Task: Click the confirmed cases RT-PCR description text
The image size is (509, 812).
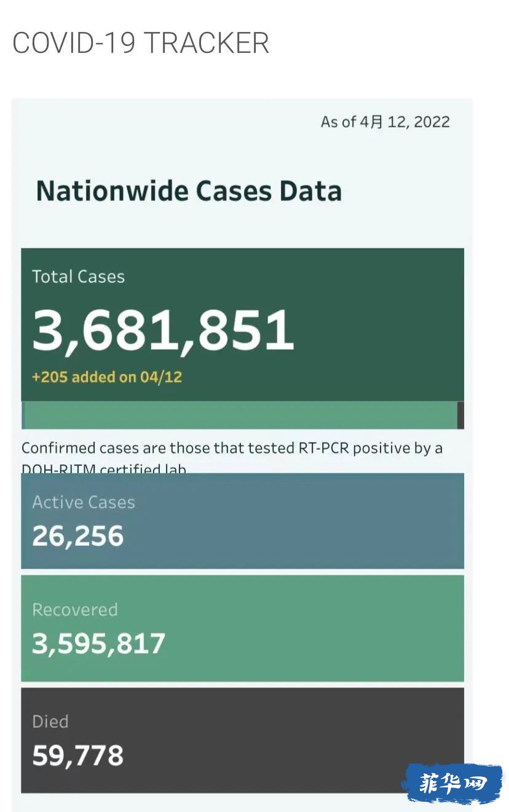Action: pos(232,457)
